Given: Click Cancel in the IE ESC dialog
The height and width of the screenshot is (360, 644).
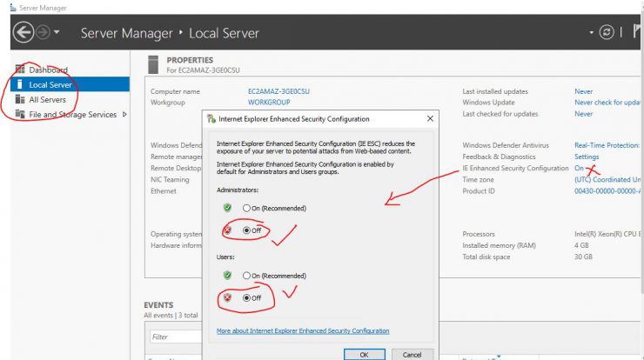Looking at the screenshot, I should tap(412, 354).
